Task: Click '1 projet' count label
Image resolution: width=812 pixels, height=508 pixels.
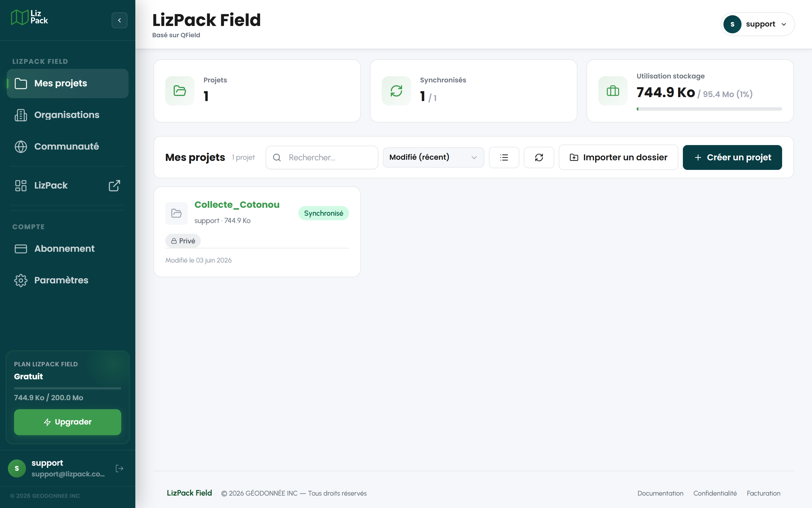Action: coord(243,157)
